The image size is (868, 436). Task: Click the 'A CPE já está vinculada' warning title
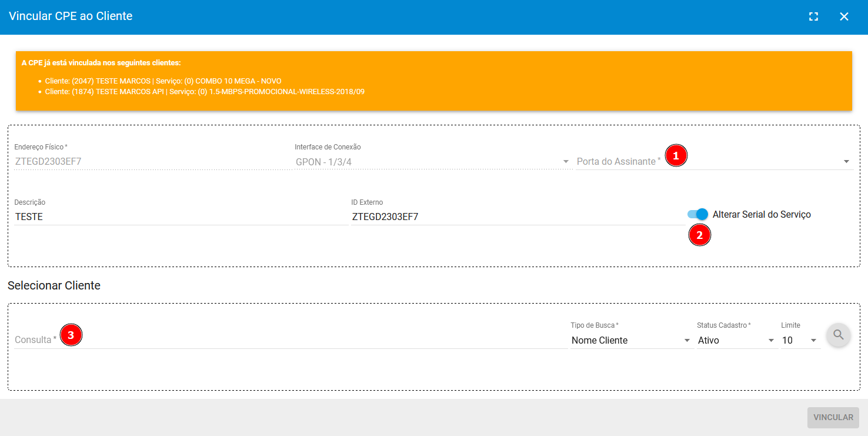coord(101,62)
